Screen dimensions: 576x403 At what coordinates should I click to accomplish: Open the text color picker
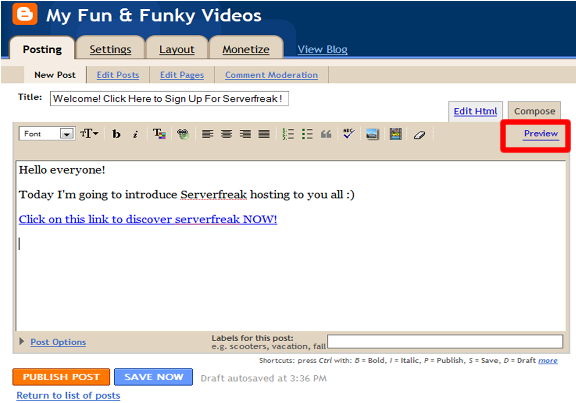[159, 134]
